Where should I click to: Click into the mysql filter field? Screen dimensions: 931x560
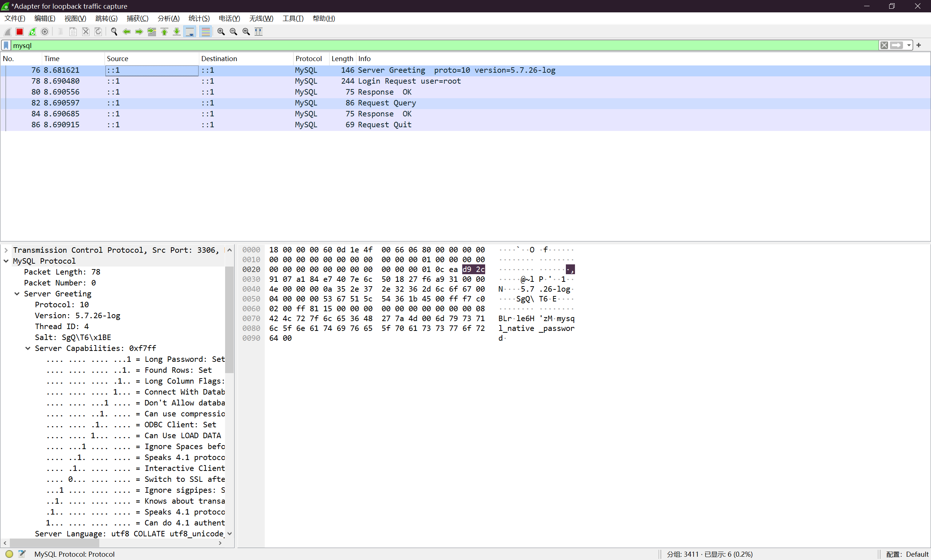pos(444,45)
